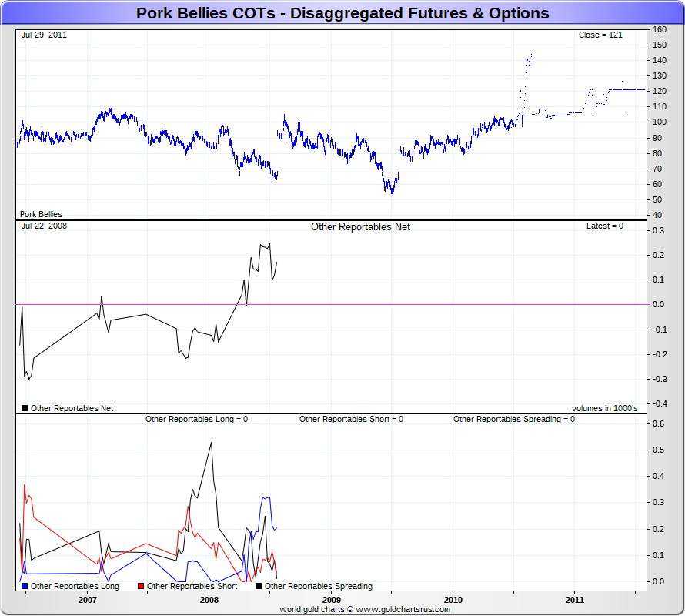Click 'Other Reportables Spreading = 0' text
685x616 pixels.
click(514, 419)
